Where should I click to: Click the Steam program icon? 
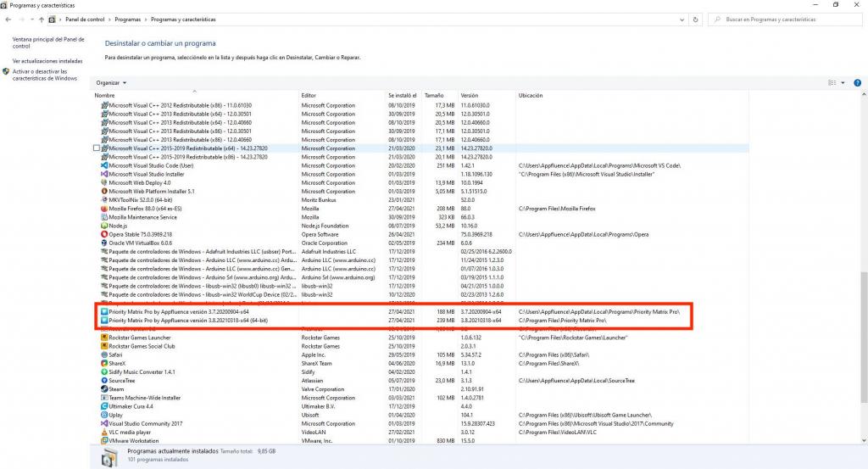(104, 389)
